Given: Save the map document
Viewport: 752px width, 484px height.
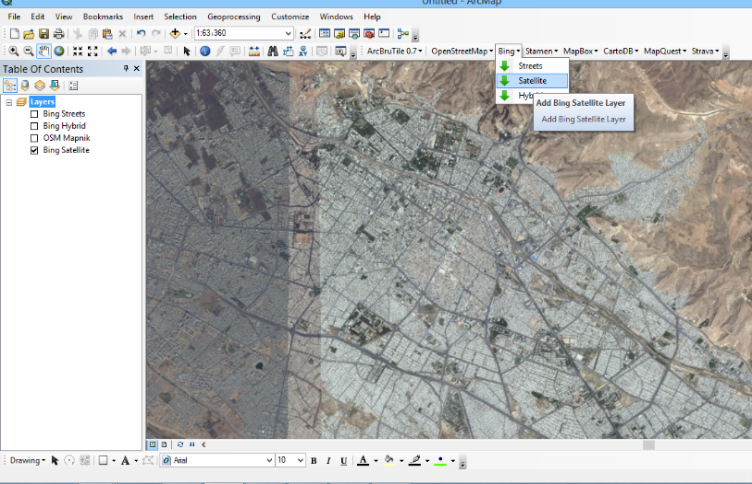Looking at the screenshot, I should pos(44,34).
